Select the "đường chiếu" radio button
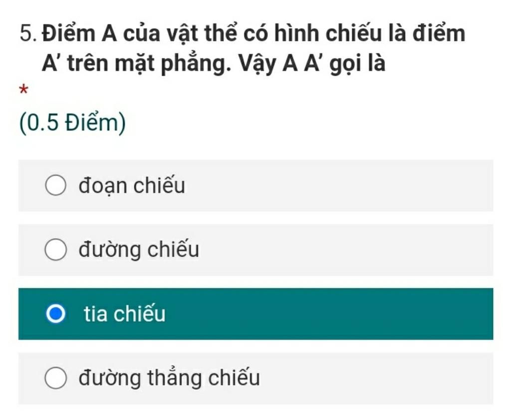This screenshot has width=511, height=420. coord(56,249)
